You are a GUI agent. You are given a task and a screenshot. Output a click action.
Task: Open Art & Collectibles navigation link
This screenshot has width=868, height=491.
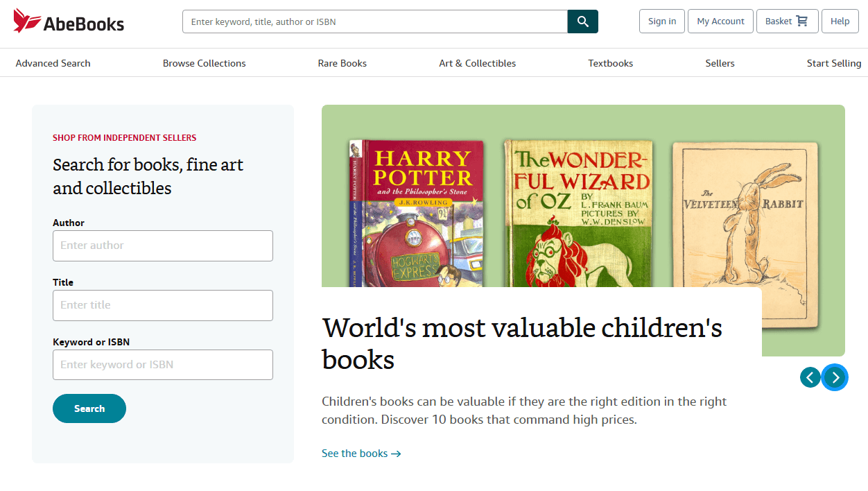pos(477,63)
